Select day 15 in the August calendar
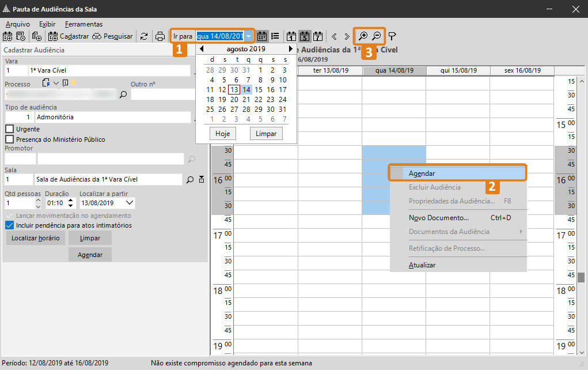The width and height of the screenshot is (588, 370). (259, 90)
